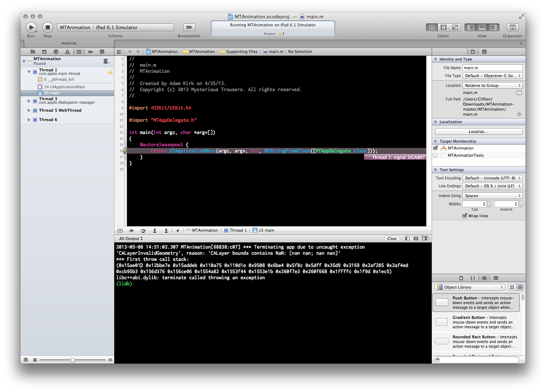
Task: Check MTAnimationTests target membership
Action: (435, 155)
